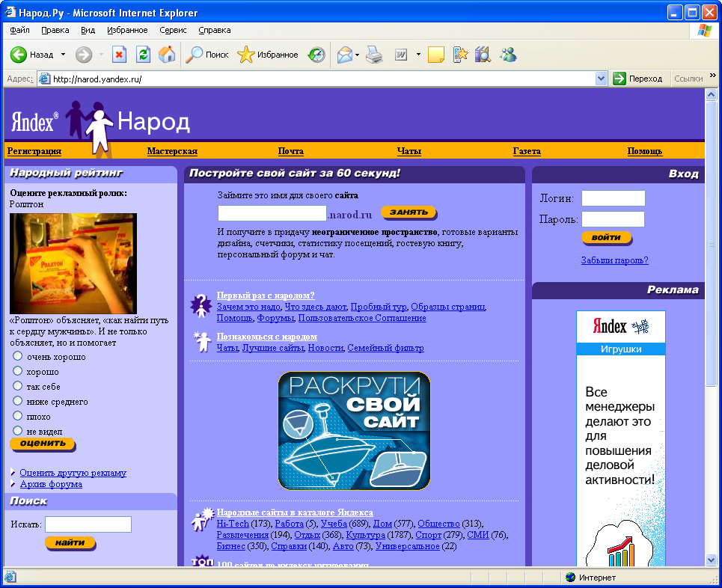Click the status bar page icon
The height and width of the screenshot is (588, 722).
point(10,577)
